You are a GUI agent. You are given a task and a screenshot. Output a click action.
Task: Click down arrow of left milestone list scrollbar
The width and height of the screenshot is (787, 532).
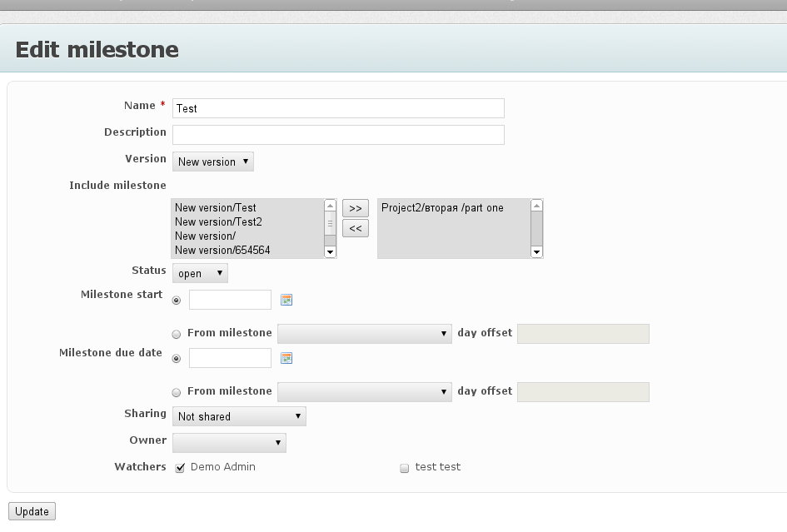330,252
